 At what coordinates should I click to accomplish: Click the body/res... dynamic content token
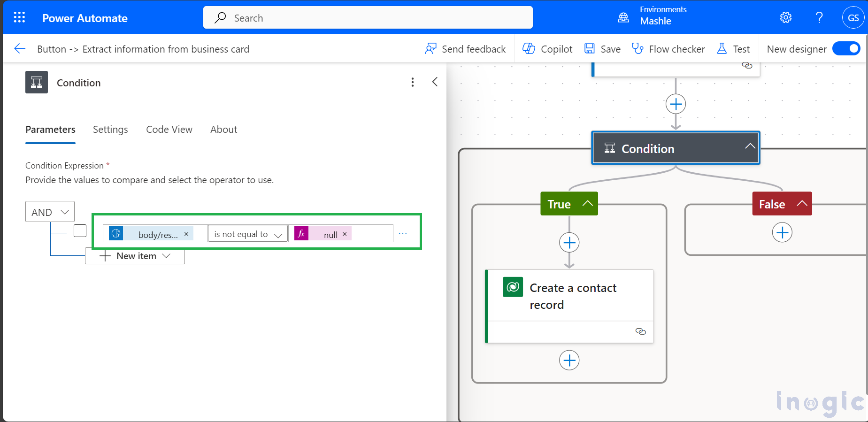150,234
